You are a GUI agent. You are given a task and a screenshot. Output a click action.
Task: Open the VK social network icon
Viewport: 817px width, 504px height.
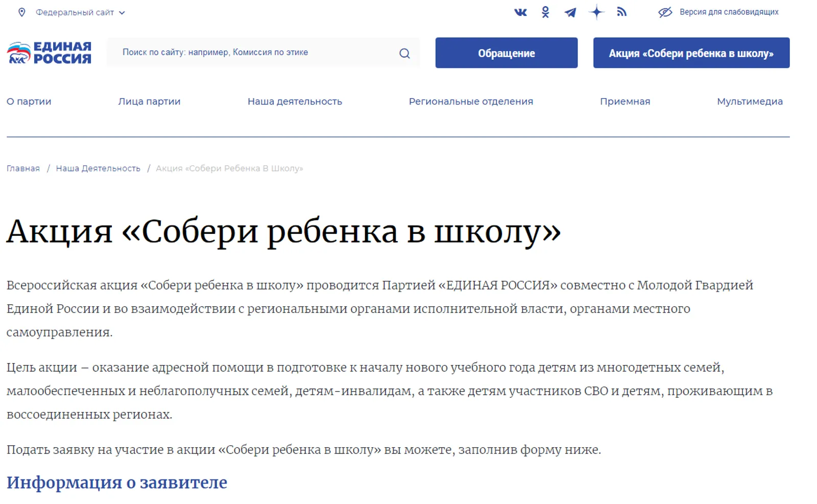pos(520,12)
